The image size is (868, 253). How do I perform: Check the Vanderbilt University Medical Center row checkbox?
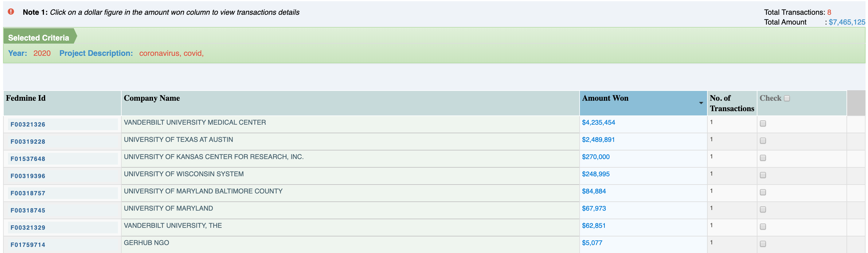tap(763, 124)
